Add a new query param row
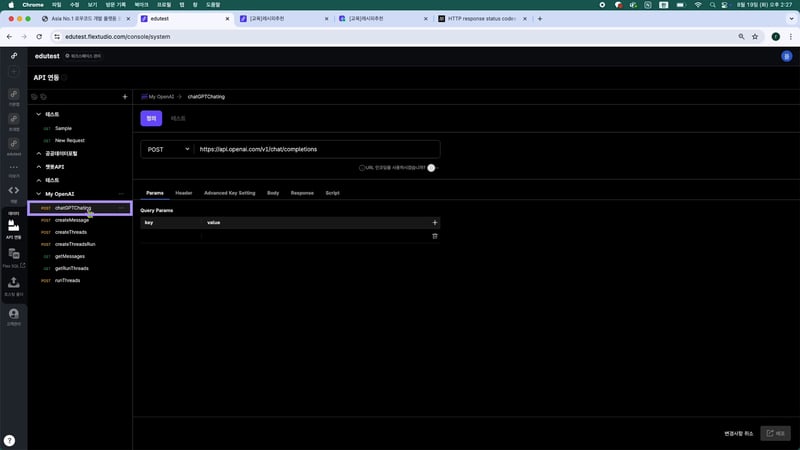 pos(434,222)
